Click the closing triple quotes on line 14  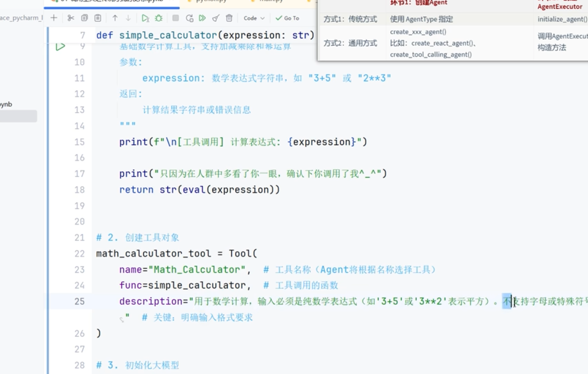coord(128,124)
